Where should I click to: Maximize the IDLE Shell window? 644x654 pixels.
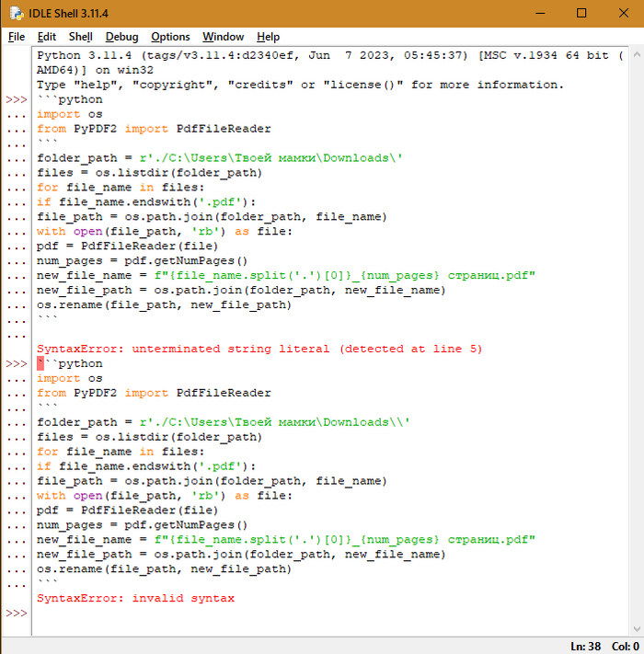tap(581, 14)
